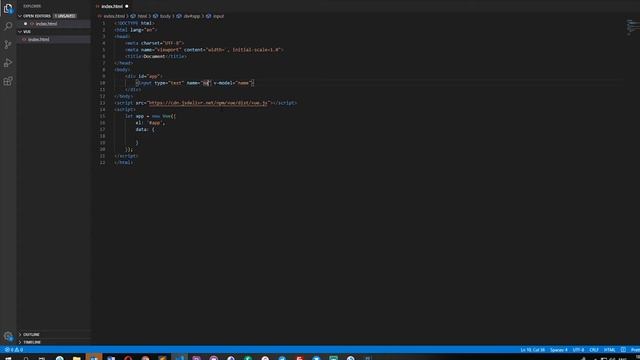Click div#app in the breadcrumb
This screenshot has height=360, width=640.
(x=191, y=16)
